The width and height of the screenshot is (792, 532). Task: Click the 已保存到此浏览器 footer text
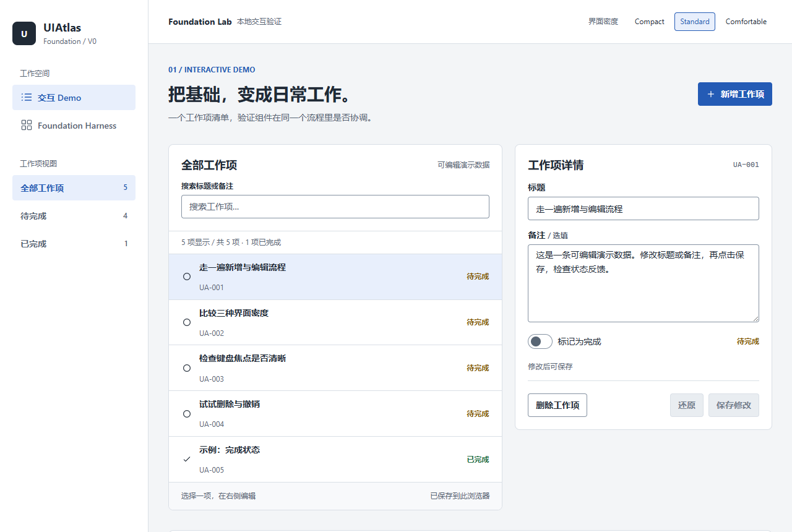[460, 496]
